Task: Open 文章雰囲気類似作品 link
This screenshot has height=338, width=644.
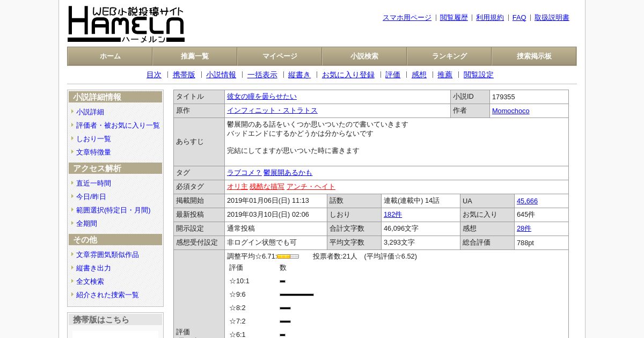Action: point(107,255)
